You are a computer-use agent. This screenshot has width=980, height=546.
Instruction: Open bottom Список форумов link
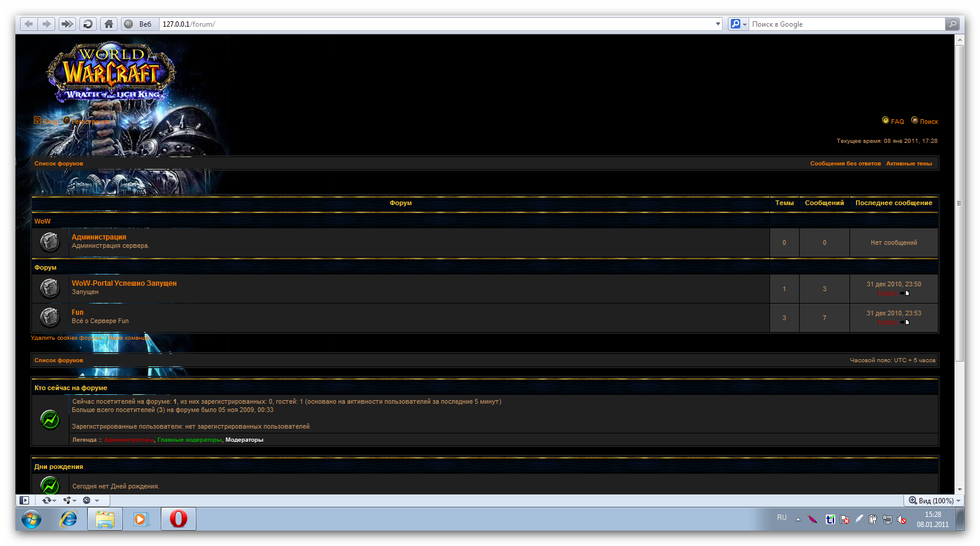tap(59, 360)
